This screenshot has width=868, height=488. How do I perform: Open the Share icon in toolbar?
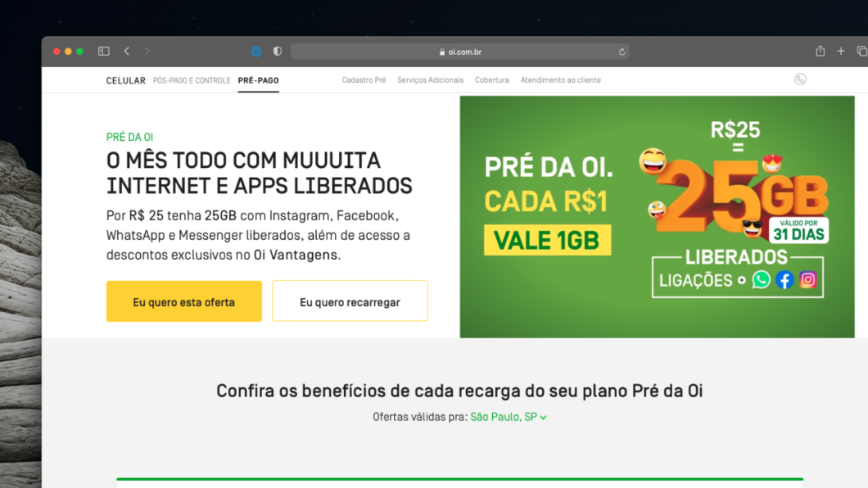click(820, 51)
